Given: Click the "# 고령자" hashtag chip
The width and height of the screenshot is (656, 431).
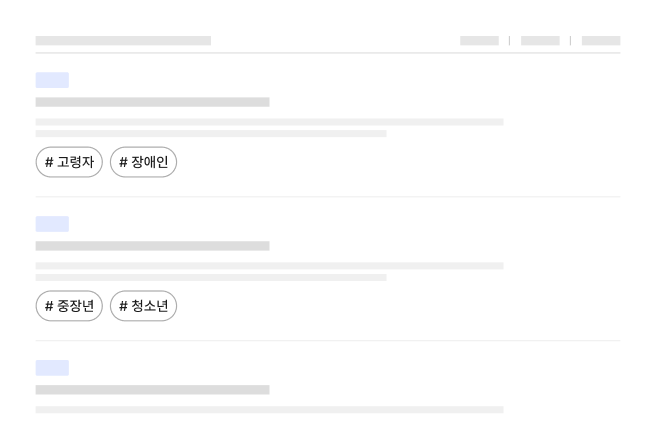Looking at the screenshot, I should [x=69, y=162].
